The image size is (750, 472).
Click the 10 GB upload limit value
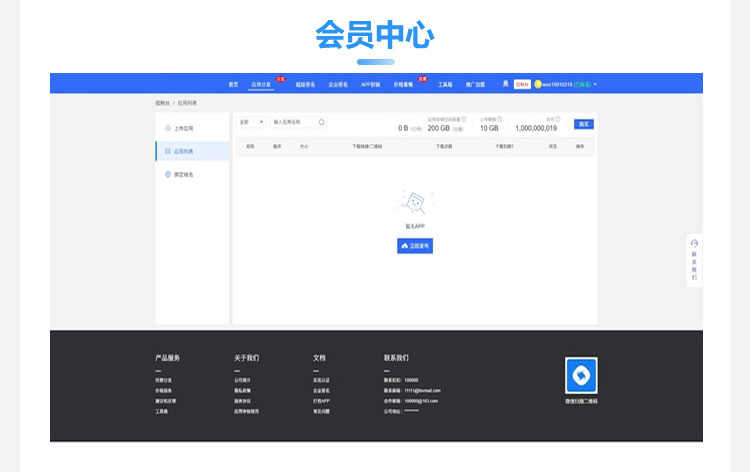[489, 128]
